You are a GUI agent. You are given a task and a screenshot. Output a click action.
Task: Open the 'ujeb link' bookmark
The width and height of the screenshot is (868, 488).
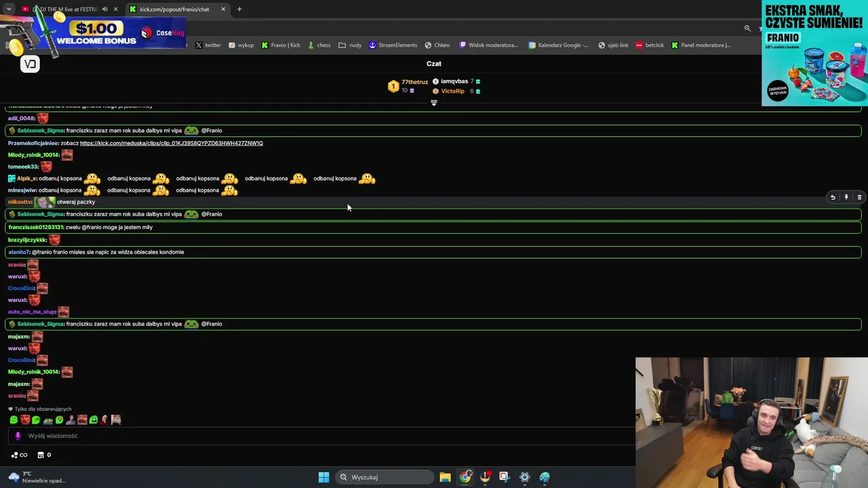coord(613,45)
